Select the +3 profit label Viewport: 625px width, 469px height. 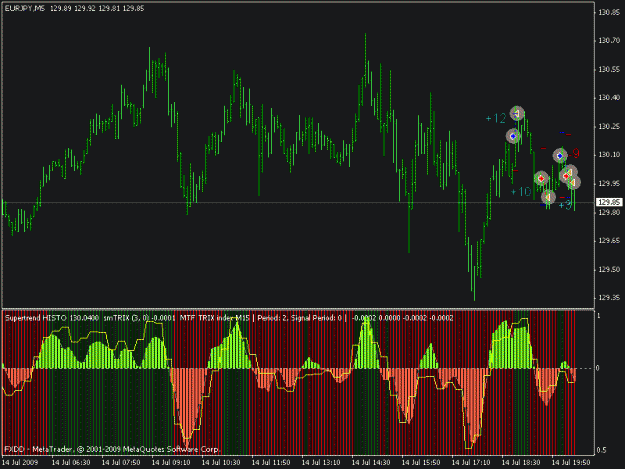[x=565, y=205]
